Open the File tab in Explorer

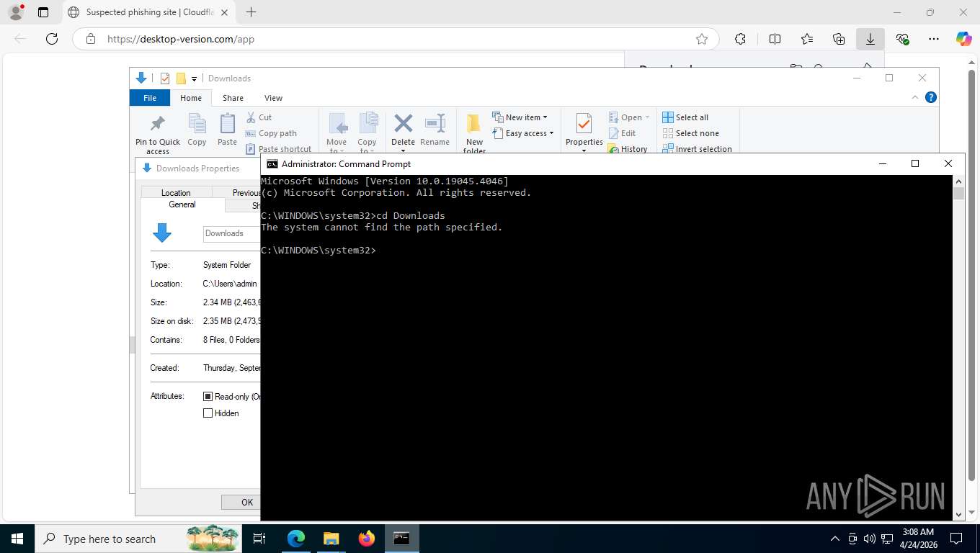[x=150, y=98]
